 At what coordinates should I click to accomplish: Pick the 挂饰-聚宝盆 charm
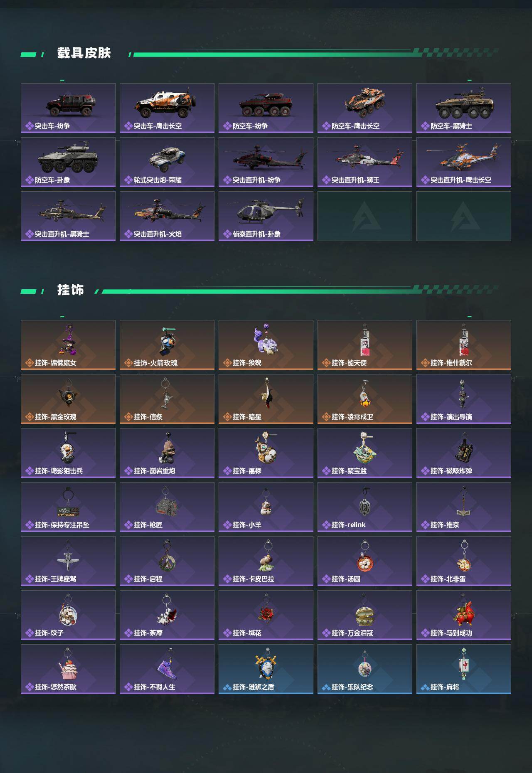coord(365,453)
